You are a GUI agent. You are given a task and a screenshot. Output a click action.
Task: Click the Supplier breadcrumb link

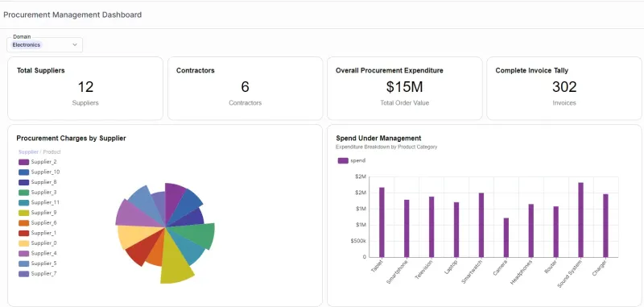(28, 151)
